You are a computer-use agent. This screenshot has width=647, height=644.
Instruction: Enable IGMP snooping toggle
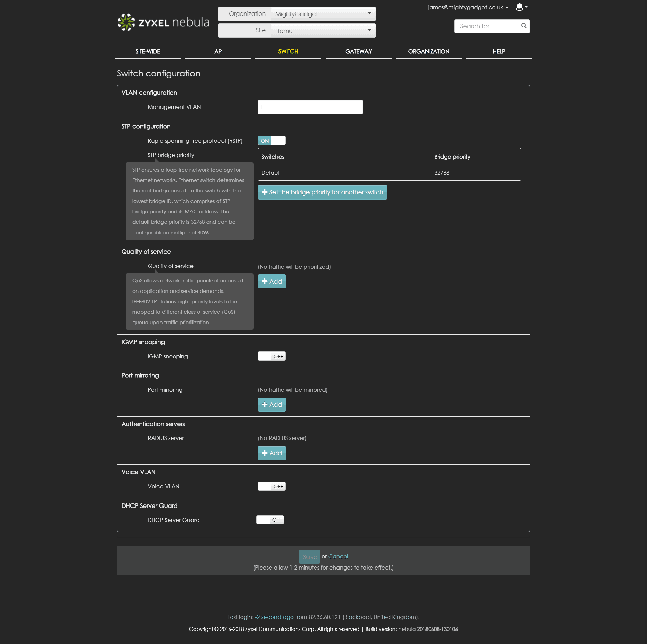[x=271, y=356]
